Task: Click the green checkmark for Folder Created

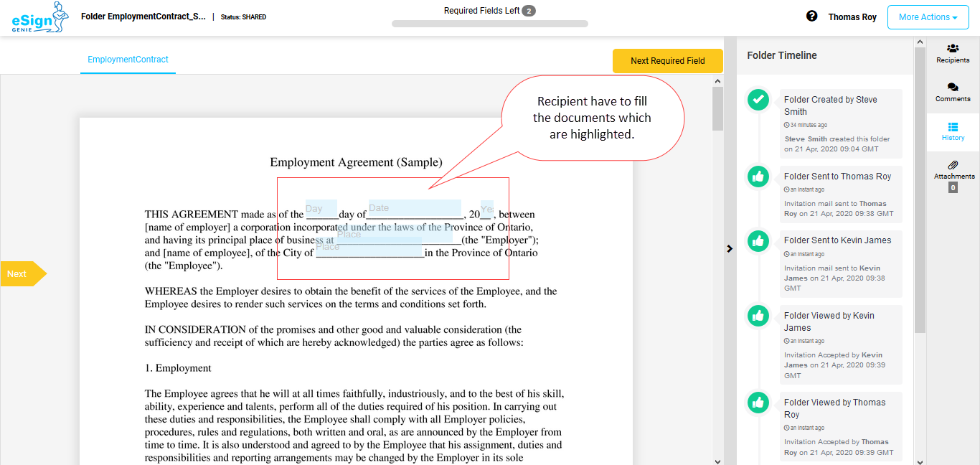Action: [x=758, y=100]
